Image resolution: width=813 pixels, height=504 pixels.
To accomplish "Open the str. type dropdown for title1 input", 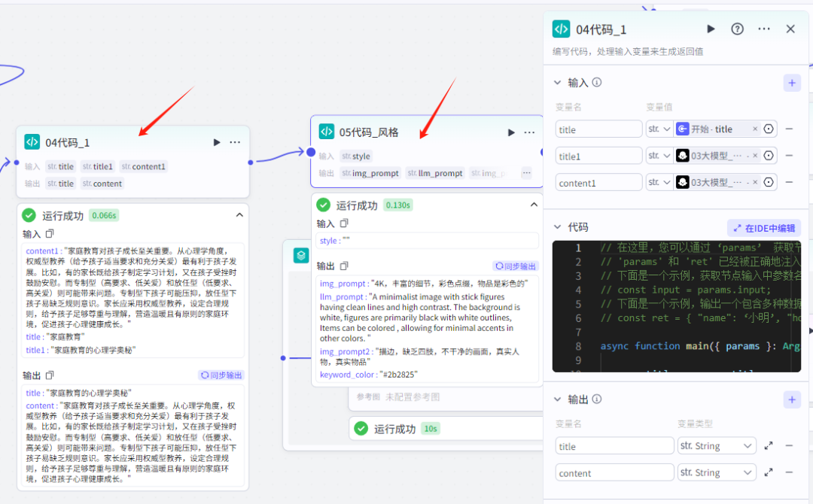I will click(x=659, y=156).
